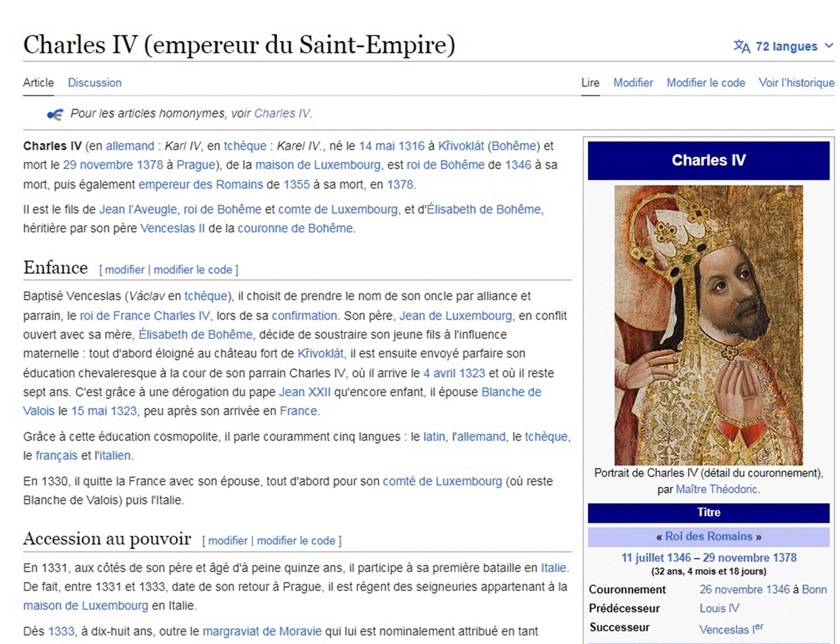Expand the 72 langues dropdown chevron
Image resolution: width=840 pixels, height=644 pixels.
[829, 46]
